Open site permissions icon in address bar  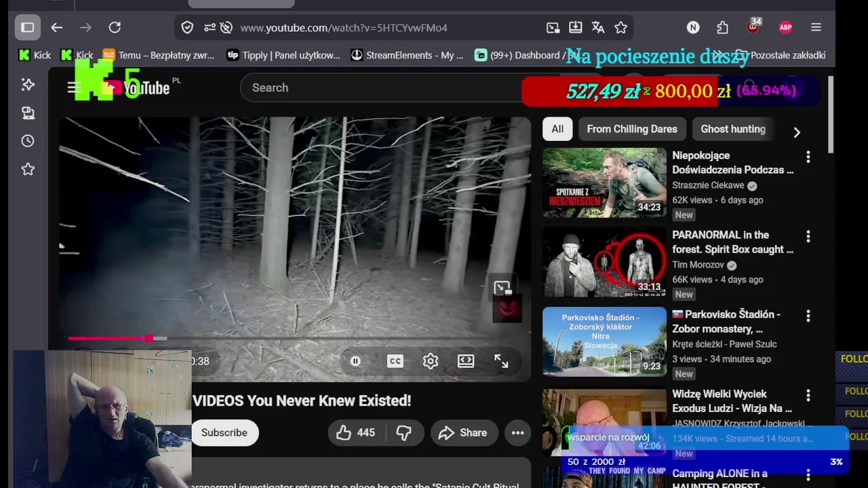point(210,28)
